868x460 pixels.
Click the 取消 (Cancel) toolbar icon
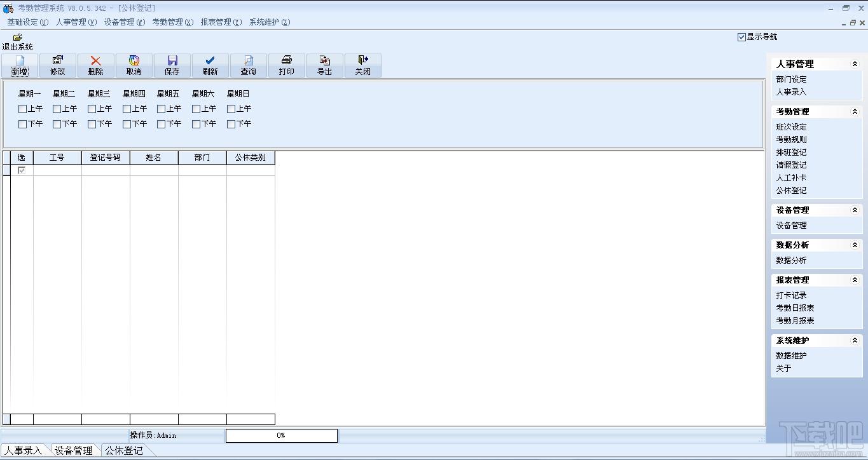click(134, 60)
